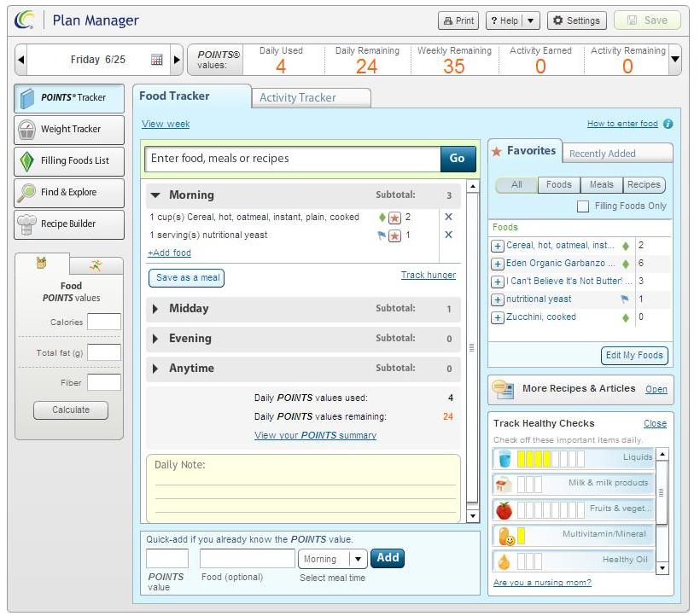
Task: Click the Healthy Checks scroll up arrow
Action: (662, 454)
